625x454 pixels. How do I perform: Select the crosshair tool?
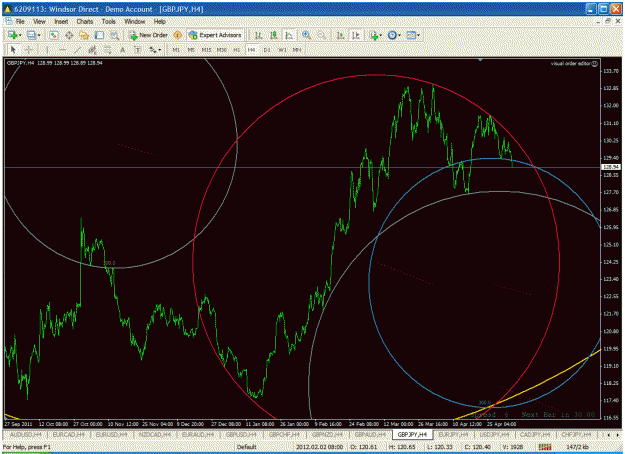[x=29, y=50]
